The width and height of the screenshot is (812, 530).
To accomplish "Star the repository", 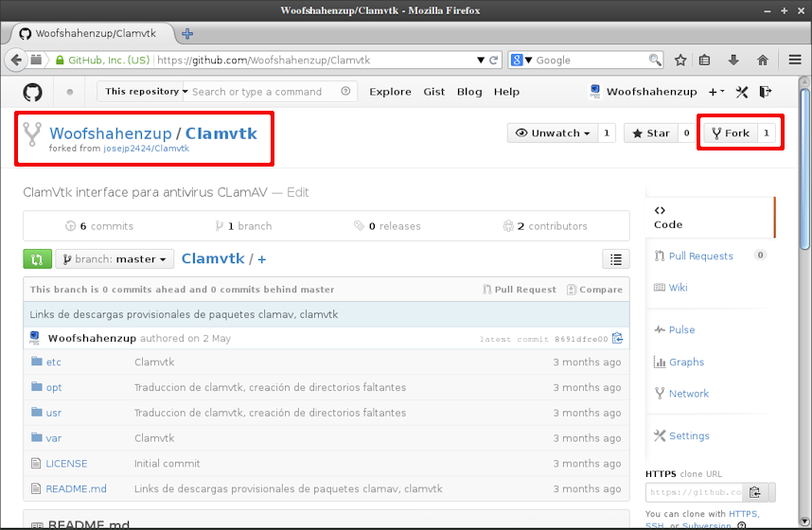I will [651, 133].
